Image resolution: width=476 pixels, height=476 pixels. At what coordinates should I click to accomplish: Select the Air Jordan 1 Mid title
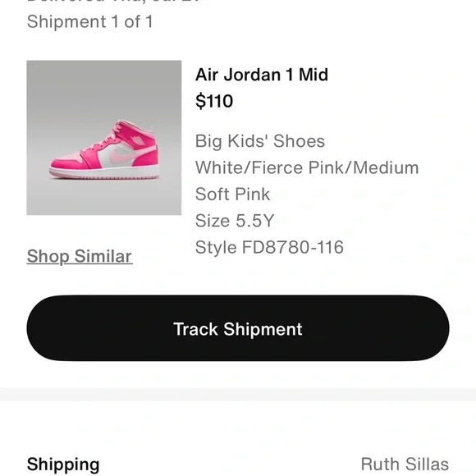click(262, 75)
